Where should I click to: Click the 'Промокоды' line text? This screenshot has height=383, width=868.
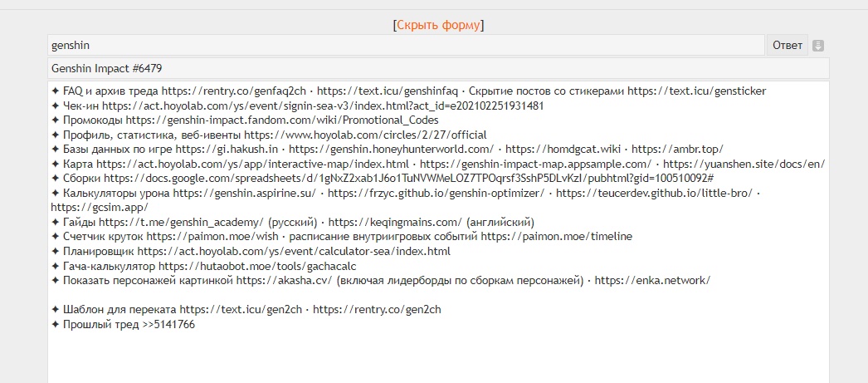pyautogui.click(x=245, y=120)
